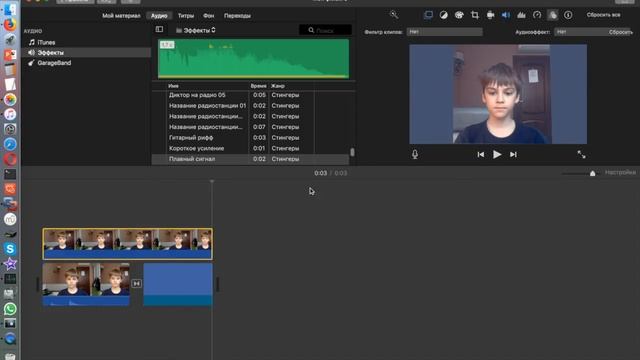The image size is (640, 360).
Task: Switch to the Фон tab
Action: click(209, 16)
